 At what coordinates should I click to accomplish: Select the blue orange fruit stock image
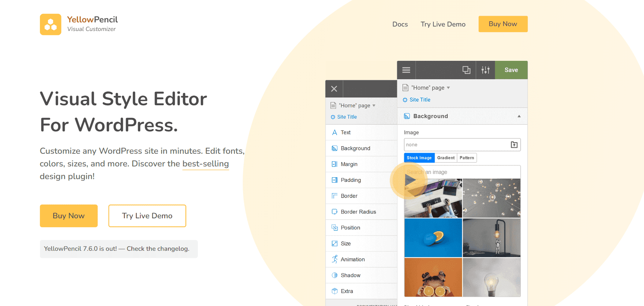point(433,238)
